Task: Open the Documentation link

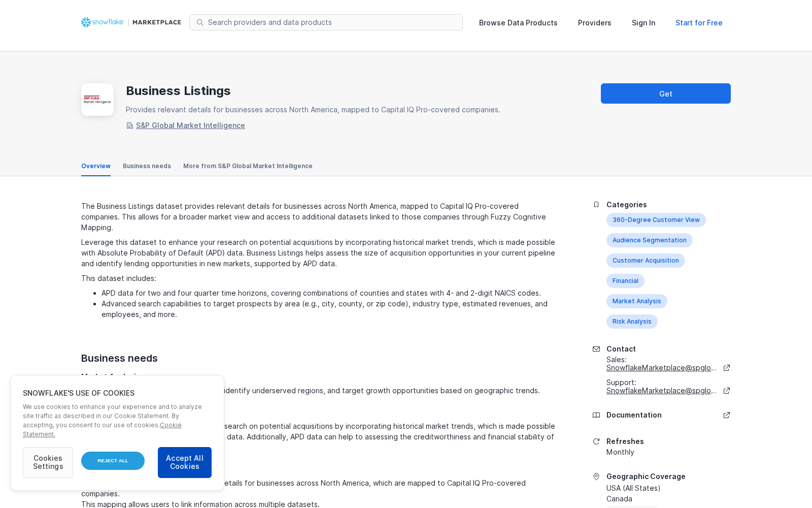Action: (634, 415)
